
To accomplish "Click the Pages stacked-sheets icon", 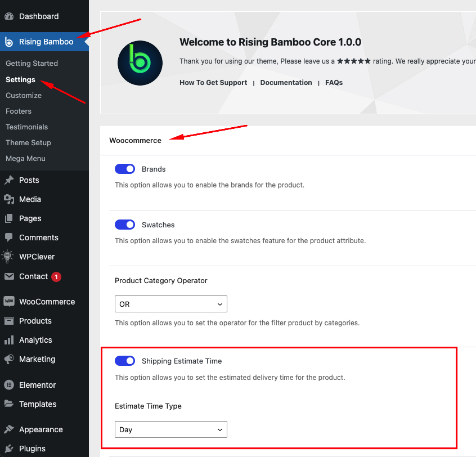I will [x=9, y=218].
